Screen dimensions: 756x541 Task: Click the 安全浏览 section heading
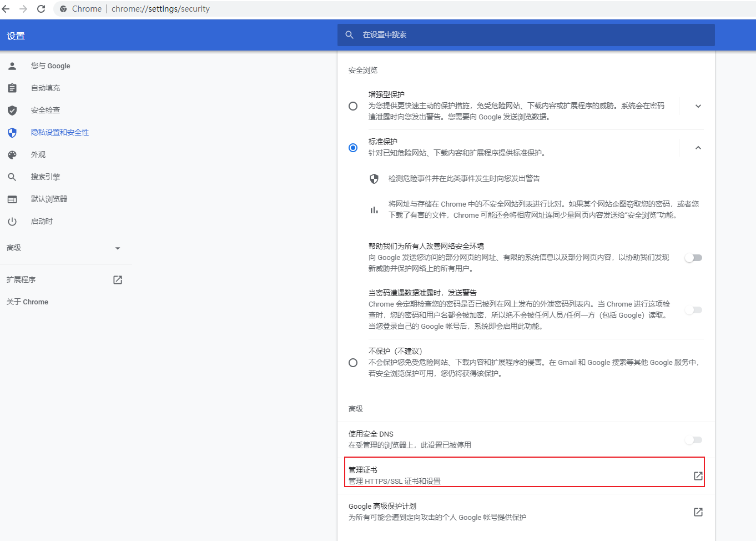pos(363,70)
